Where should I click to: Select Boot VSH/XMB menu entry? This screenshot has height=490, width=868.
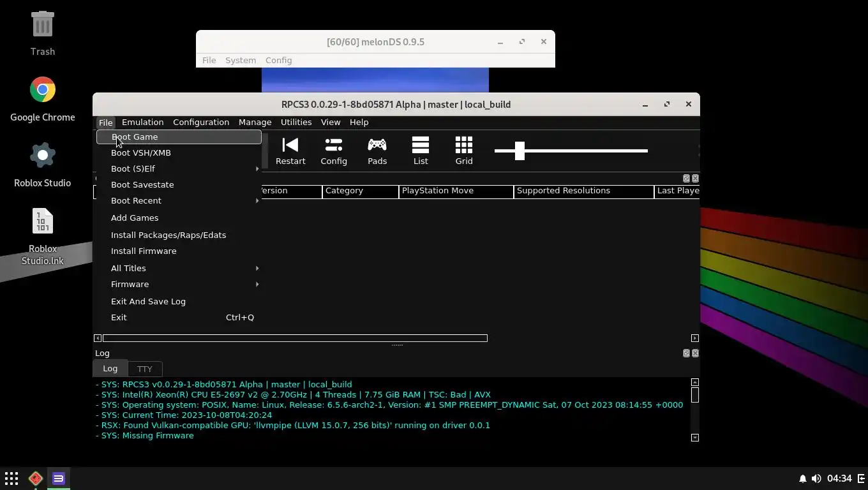click(x=179, y=152)
